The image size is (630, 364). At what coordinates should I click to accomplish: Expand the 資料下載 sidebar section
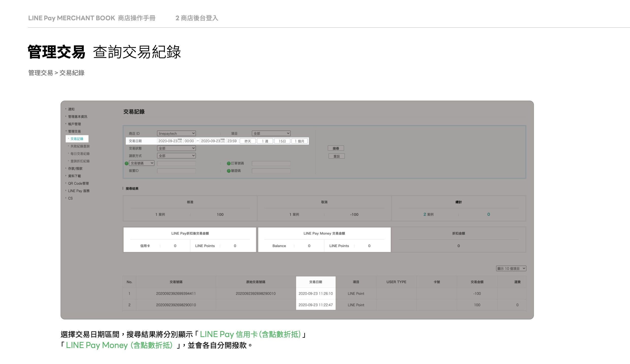pyautogui.click(x=74, y=176)
